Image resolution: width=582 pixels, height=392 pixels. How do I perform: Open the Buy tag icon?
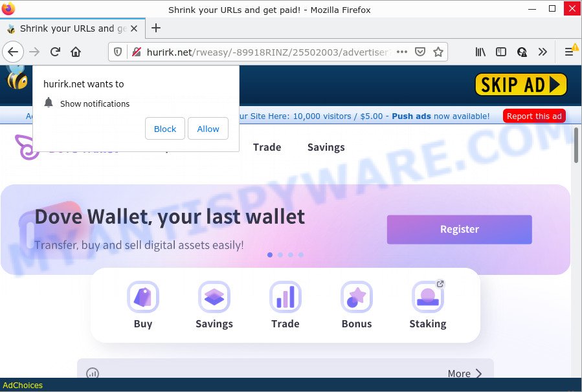click(143, 297)
